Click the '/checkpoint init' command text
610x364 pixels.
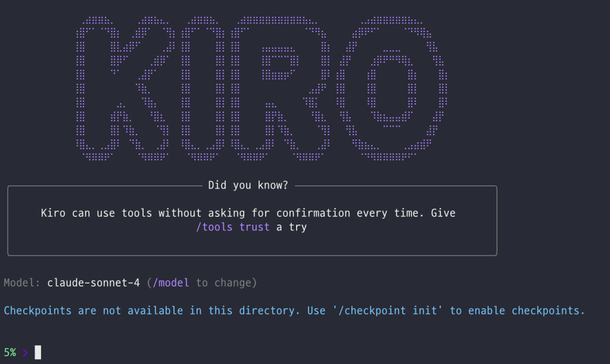[x=387, y=310]
